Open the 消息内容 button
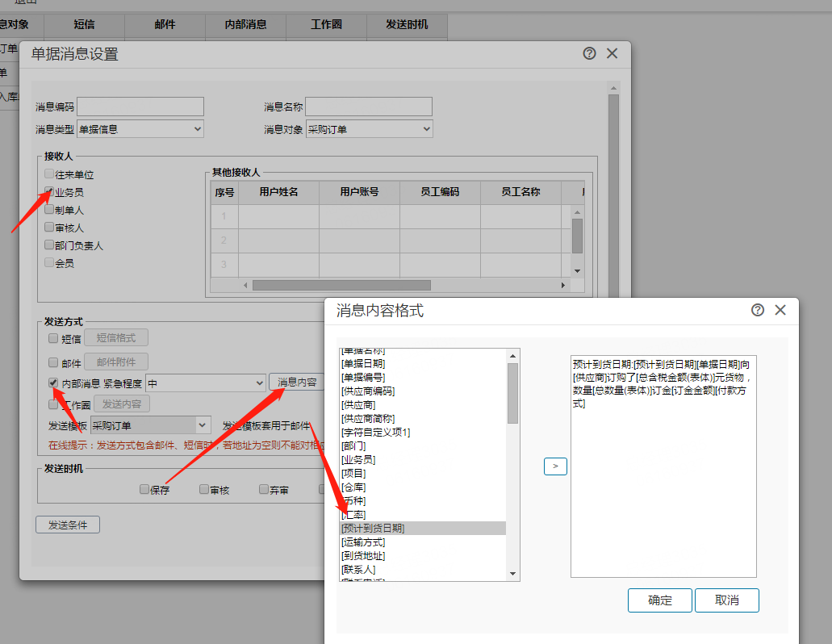 (x=297, y=382)
